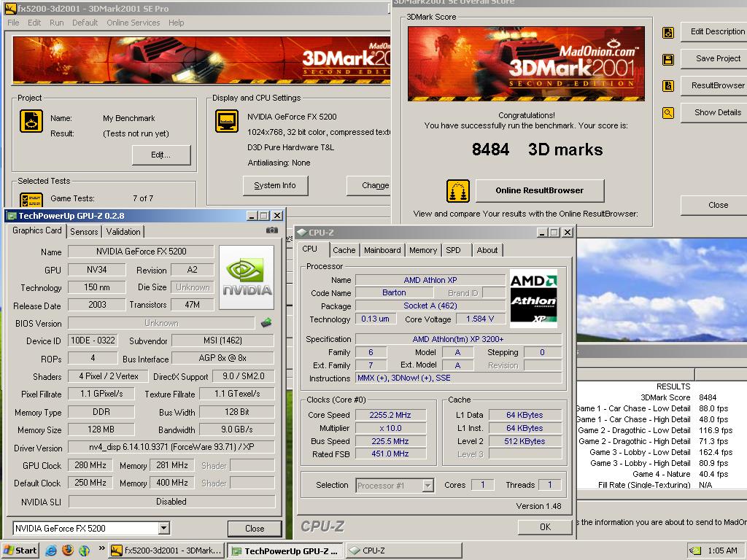747x560 pixels.
Task: Click the Bus Interface AGP 8x @ 8x field
Action: click(x=223, y=358)
